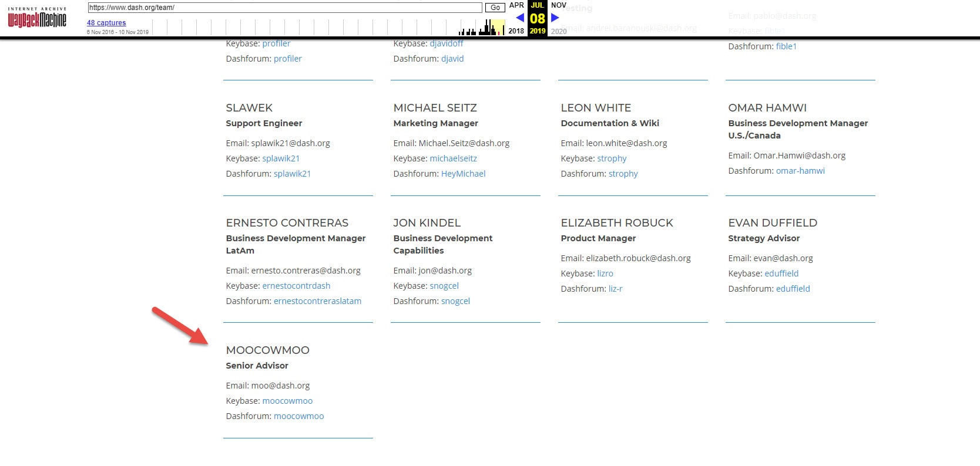Open snogcel Dashforum link
The height and width of the screenshot is (466, 980).
coord(455,301)
